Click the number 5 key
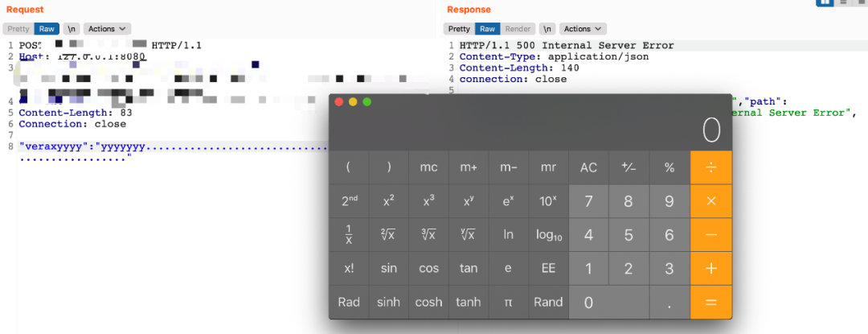 tap(628, 235)
